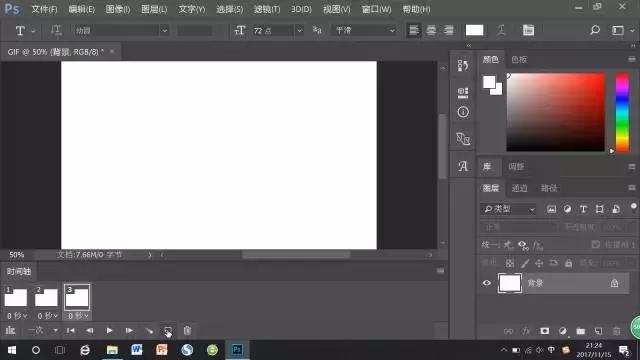
Task: Filter layers by pixel image icon
Action: [551, 209]
